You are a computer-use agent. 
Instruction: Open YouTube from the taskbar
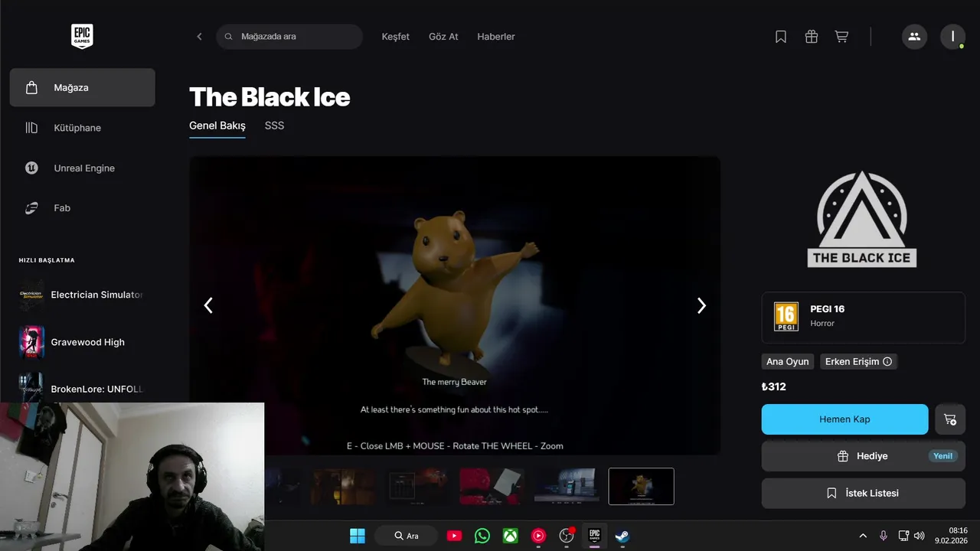454,536
